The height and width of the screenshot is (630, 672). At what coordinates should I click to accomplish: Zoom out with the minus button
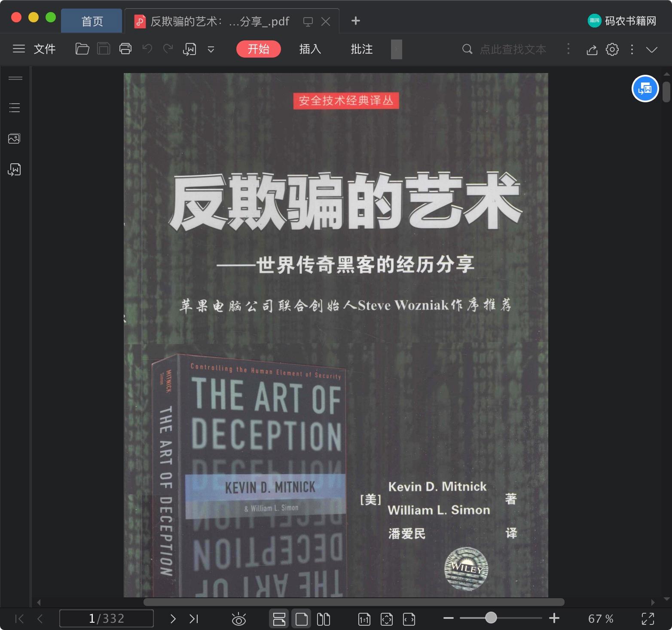click(x=449, y=618)
